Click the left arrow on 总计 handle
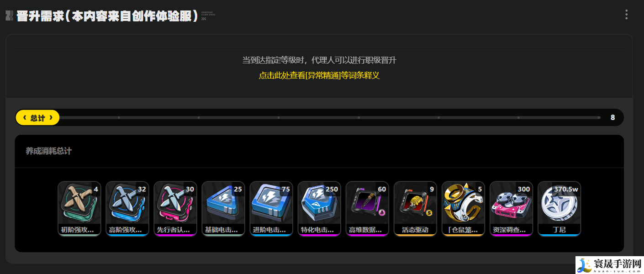Screen dimensions: 644x274 click(24, 118)
